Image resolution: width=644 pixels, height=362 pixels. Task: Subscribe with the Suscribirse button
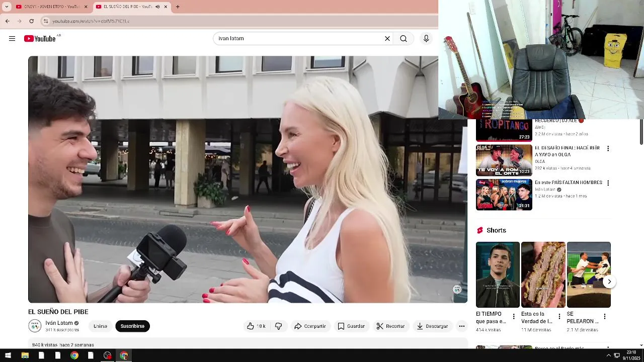point(132,326)
